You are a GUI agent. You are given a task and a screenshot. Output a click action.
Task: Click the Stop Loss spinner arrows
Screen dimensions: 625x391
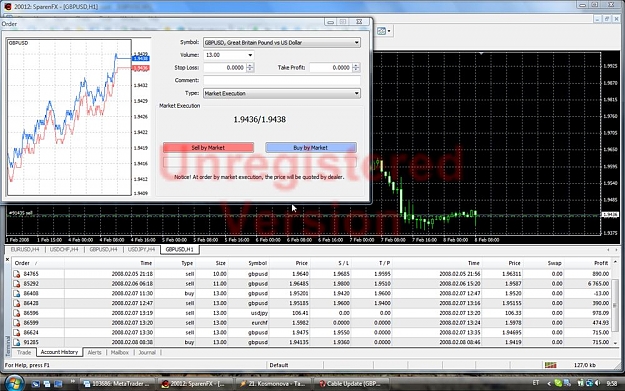(x=250, y=68)
